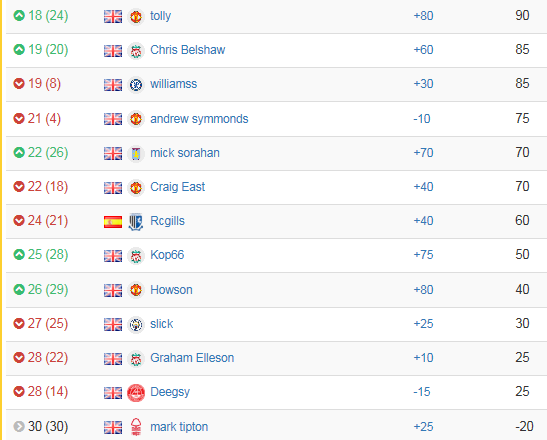Click the club crest beside williamss
The height and width of the screenshot is (440, 547).
click(x=136, y=84)
